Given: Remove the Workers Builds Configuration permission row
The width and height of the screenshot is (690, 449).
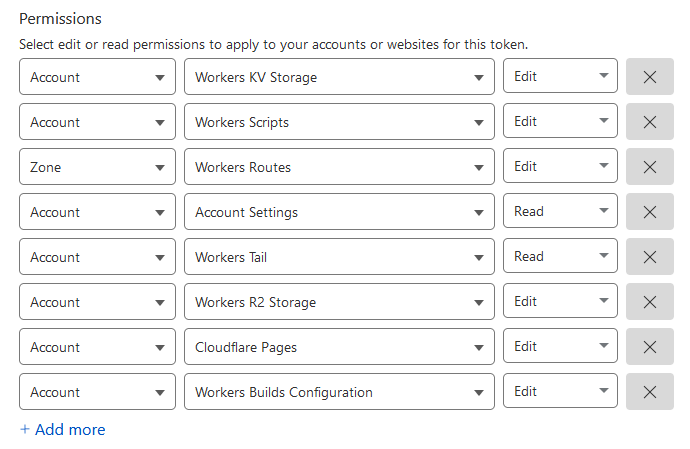Looking at the screenshot, I should [650, 391].
